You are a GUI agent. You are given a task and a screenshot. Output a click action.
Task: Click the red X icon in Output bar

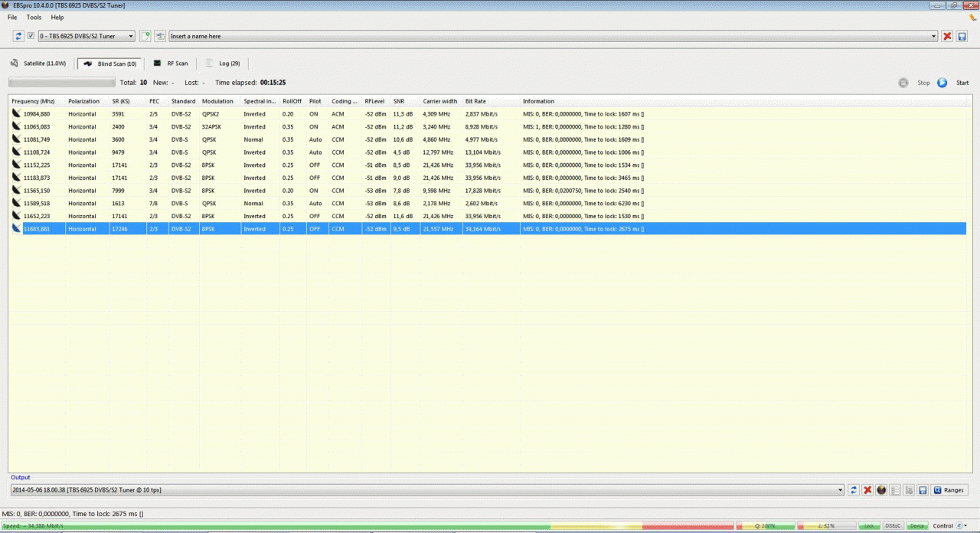[867, 490]
